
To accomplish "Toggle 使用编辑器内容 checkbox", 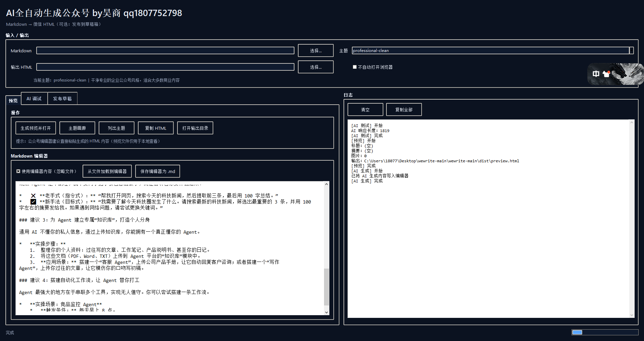I will (x=18, y=171).
